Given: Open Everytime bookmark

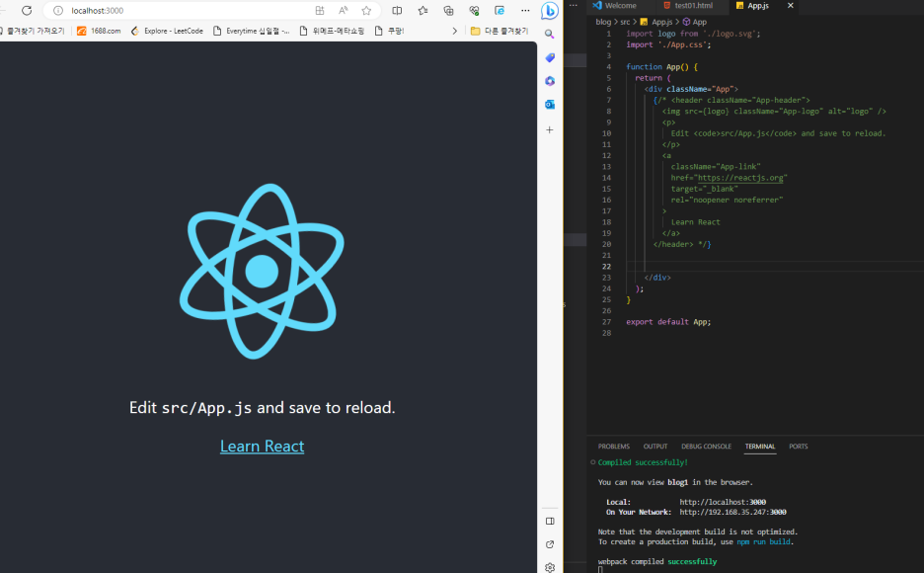Looking at the screenshot, I should point(251,31).
